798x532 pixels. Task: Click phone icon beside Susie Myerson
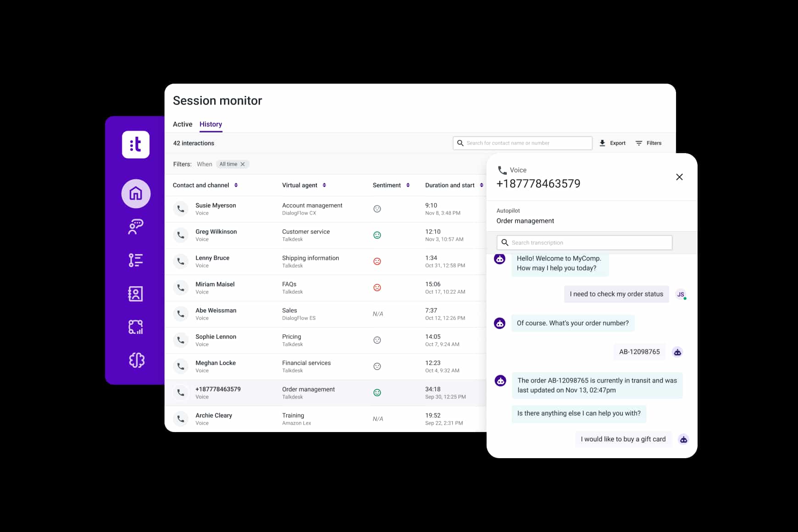coord(181,209)
